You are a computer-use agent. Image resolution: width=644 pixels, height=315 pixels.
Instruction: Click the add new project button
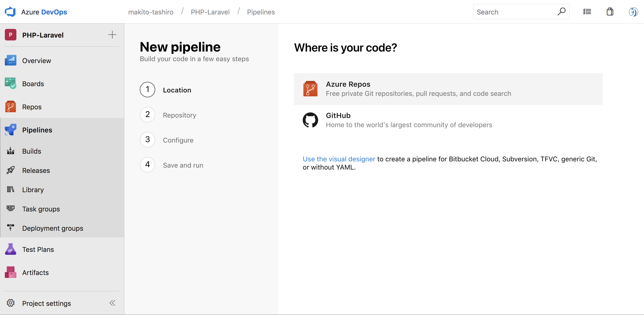point(112,35)
